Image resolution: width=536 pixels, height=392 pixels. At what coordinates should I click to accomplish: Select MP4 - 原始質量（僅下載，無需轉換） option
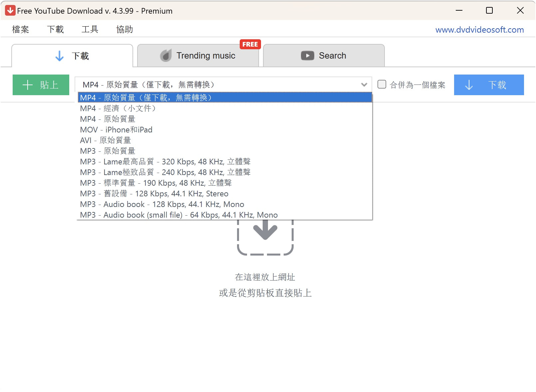pos(225,98)
